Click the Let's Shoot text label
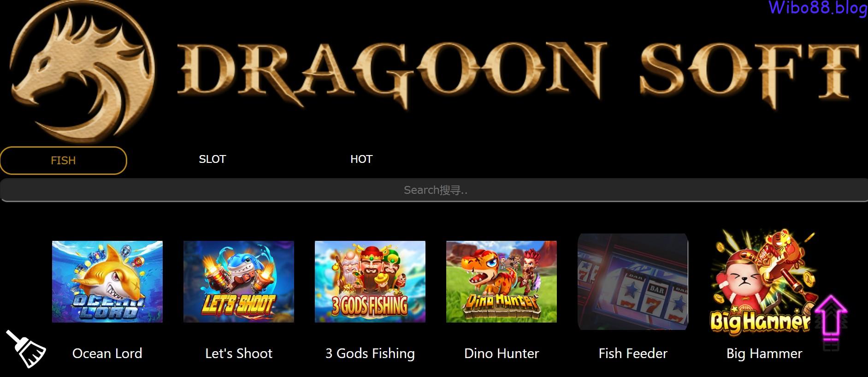 239,353
